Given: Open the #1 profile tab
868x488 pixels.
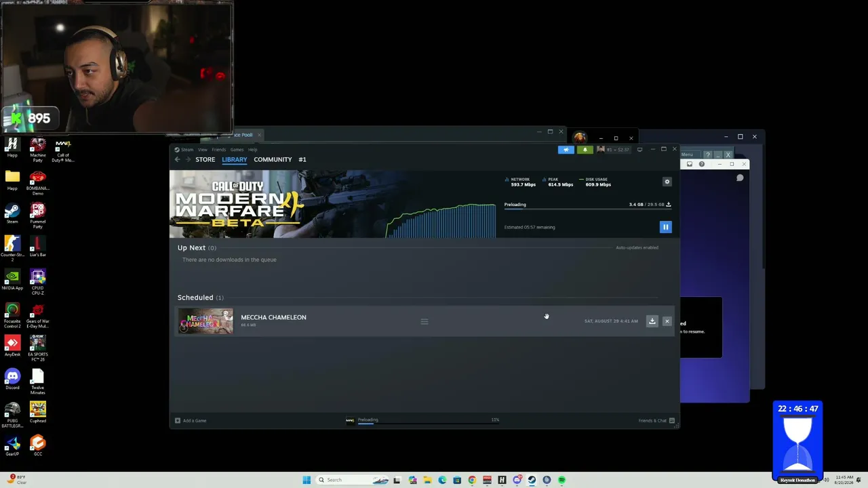Looking at the screenshot, I should [302, 159].
